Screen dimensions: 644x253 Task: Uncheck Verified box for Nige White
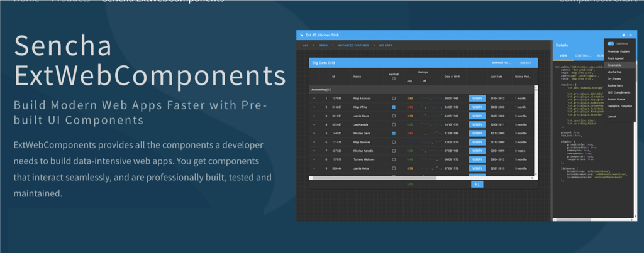pyautogui.click(x=394, y=107)
